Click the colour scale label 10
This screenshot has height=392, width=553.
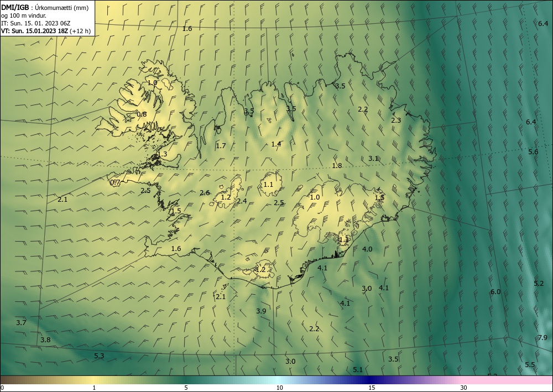[279, 388]
